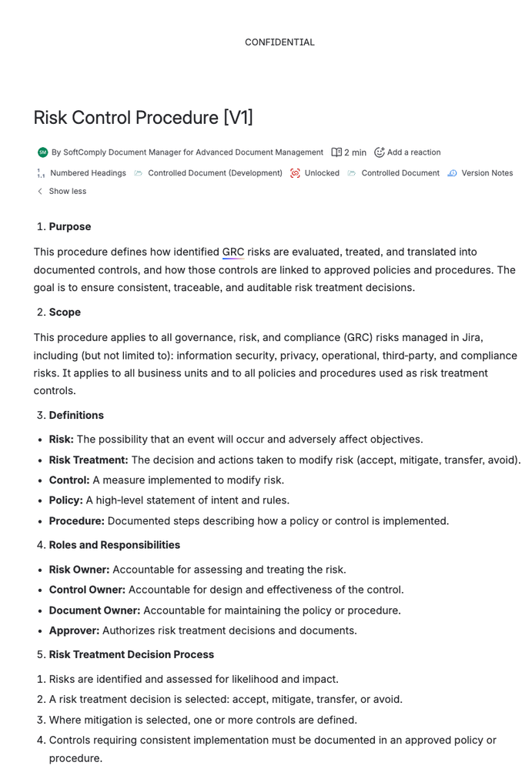The width and height of the screenshot is (532, 769).
Task: Click the Version Notes clock icon
Action: 453,173
